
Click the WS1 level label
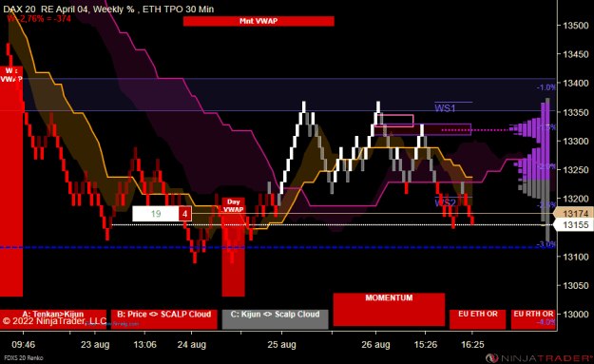pos(445,108)
